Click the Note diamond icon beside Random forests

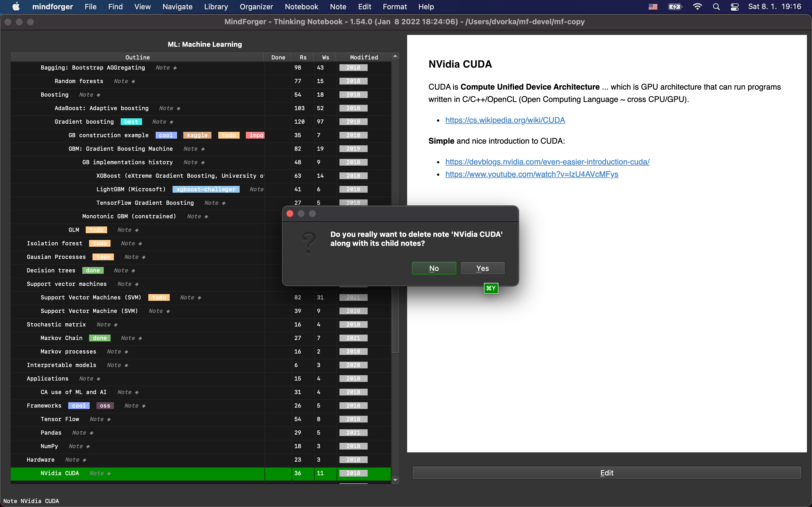(x=134, y=81)
